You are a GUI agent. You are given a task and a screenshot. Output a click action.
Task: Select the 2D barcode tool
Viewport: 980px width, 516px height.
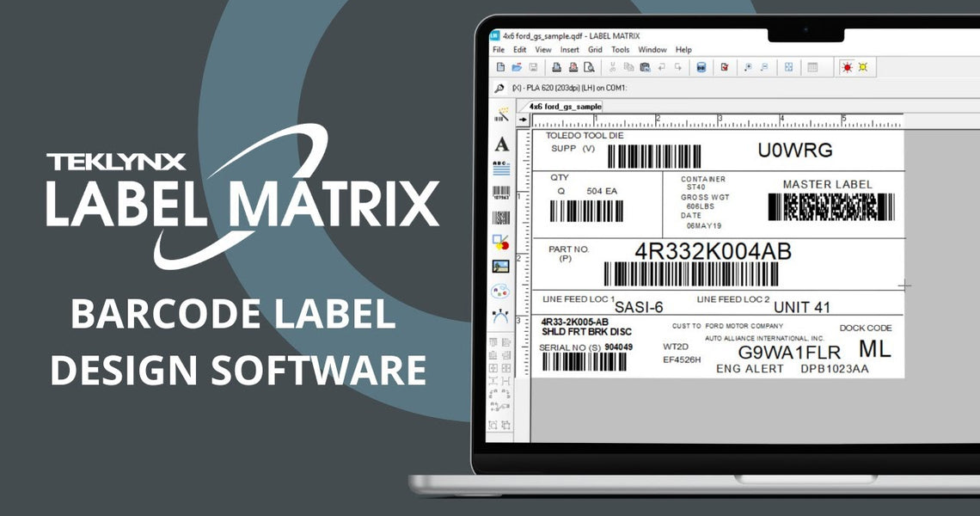click(501, 218)
